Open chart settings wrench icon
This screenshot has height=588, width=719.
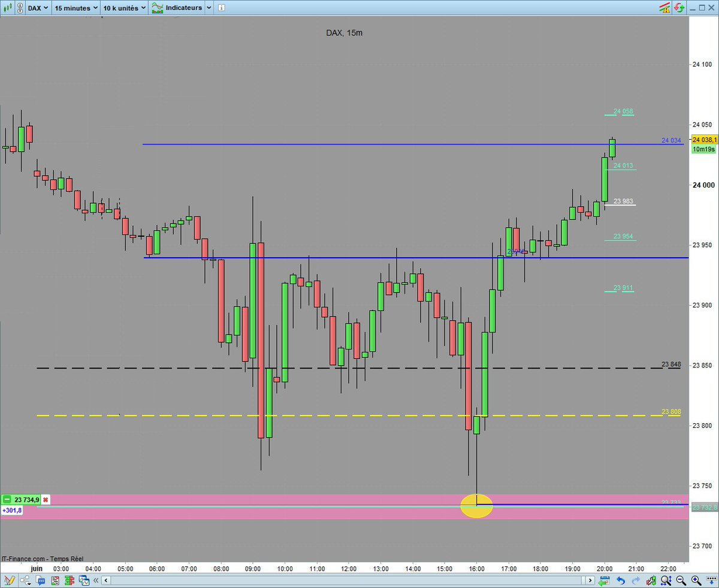(x=652, y=580)
